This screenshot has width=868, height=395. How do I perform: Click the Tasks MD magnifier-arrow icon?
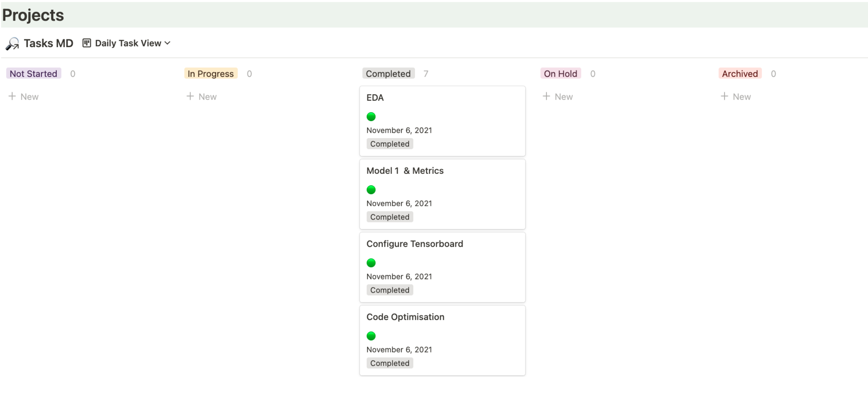click(12, 43)
